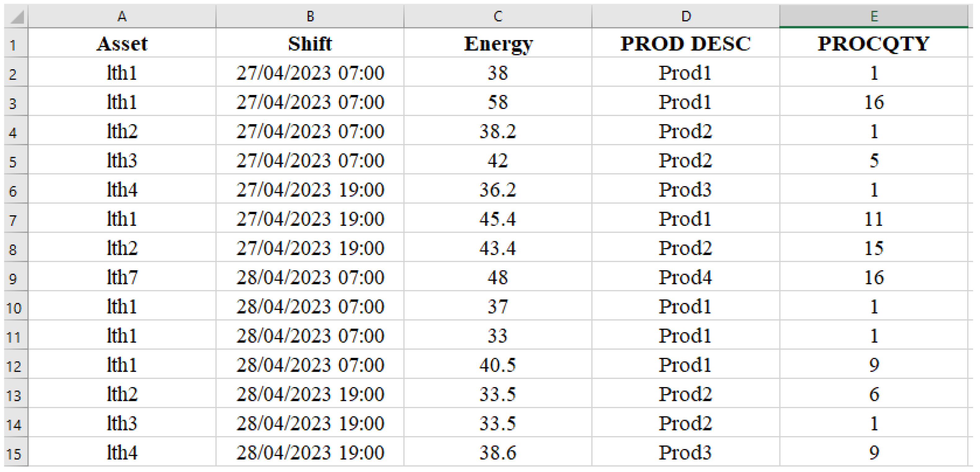The height and width of the screenshot is (472, 980).
Task: Select column B header
Action: coord(310,16)
